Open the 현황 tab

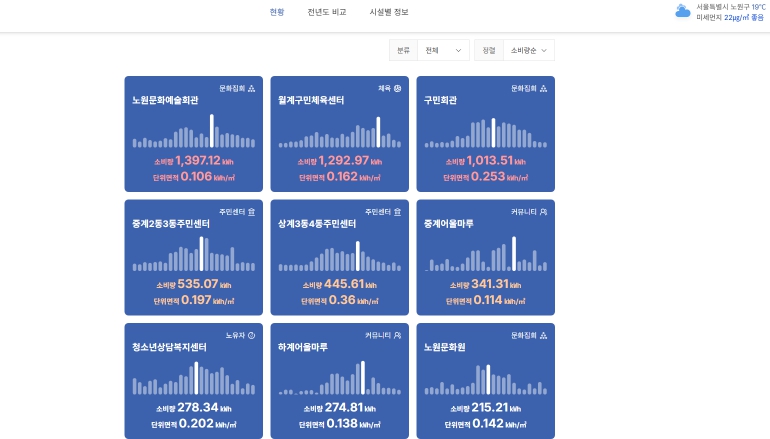coord(277,12)
